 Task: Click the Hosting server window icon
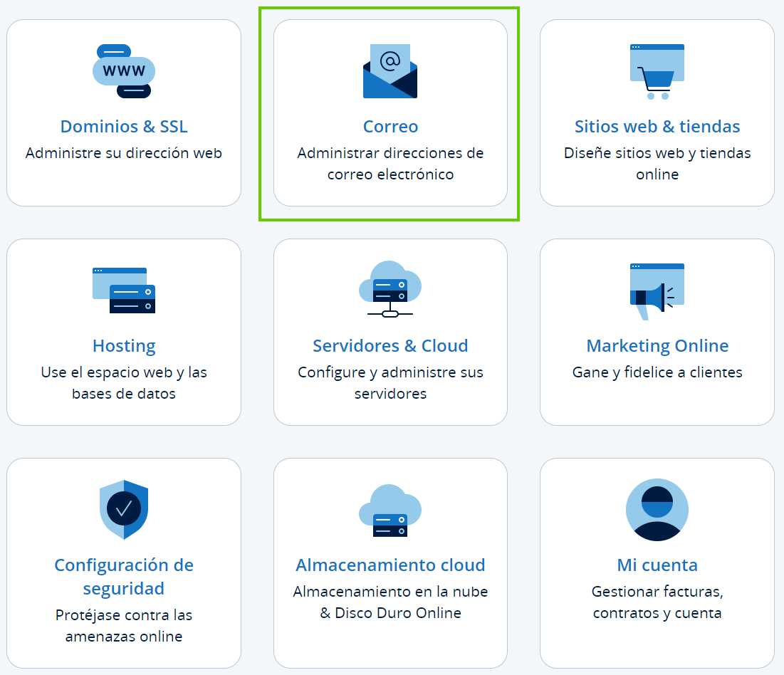coord(123,291)
